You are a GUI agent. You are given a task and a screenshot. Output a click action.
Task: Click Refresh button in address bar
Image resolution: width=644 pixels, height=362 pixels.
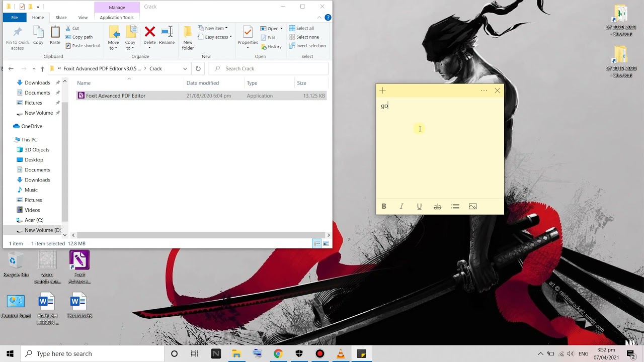pos(198,68)
